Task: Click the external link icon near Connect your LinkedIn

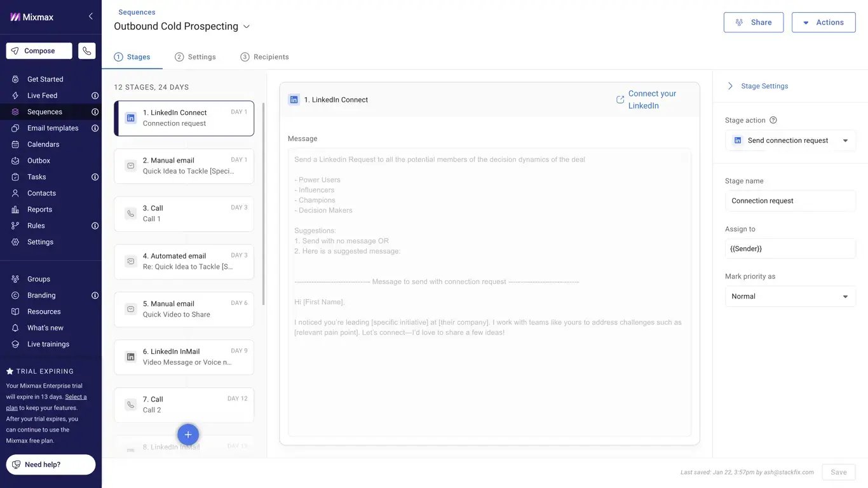Action: tap(620, 100)
